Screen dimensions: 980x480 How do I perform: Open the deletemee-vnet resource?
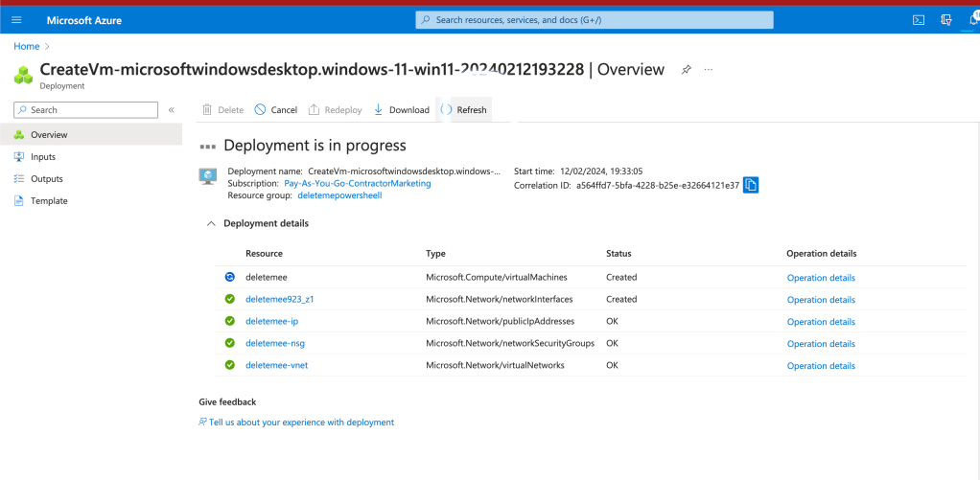tap(276, 365)
